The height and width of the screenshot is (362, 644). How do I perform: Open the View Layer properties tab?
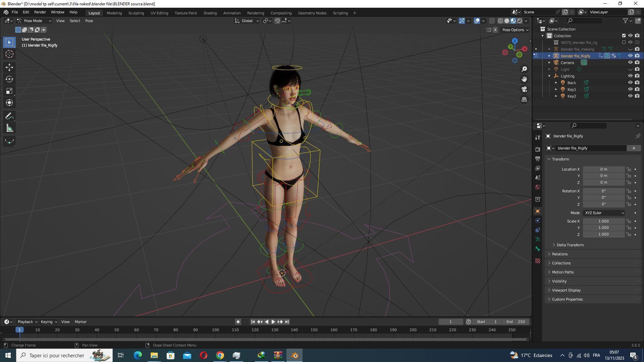point(538,168)
